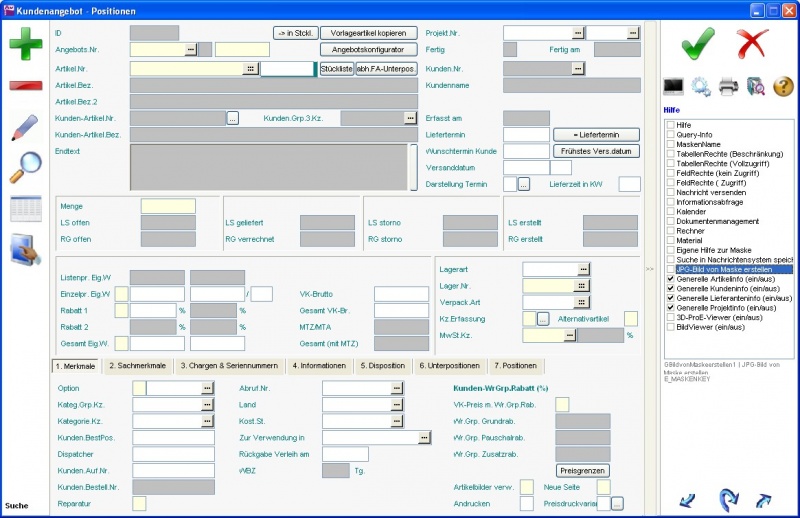
Task: Open help via the question mark icon
Action: pos(782,86)
